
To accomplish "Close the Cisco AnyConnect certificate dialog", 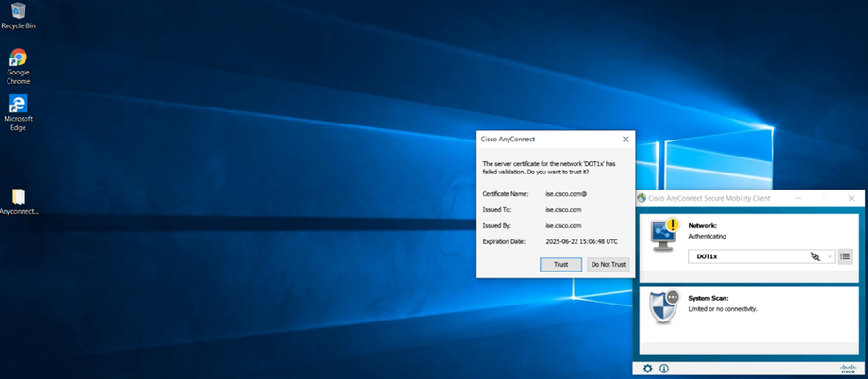I will [626, 140].
